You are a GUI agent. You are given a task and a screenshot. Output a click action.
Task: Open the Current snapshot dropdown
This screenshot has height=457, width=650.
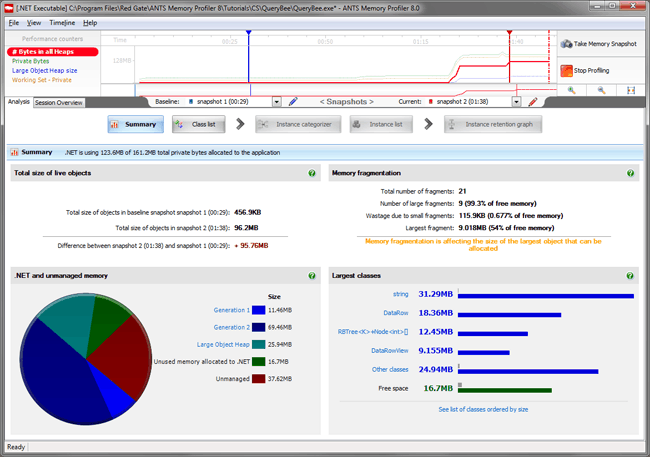coord(516,102)
